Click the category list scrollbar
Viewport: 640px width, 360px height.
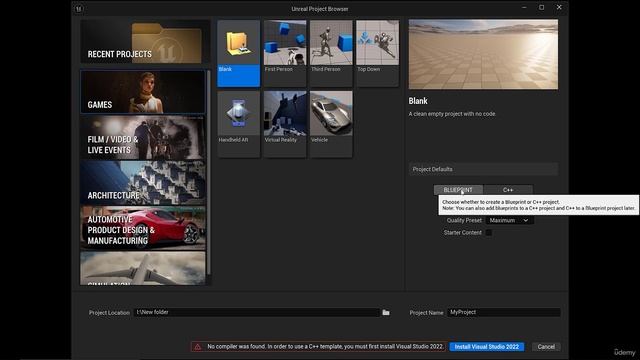tap(209, 171)
